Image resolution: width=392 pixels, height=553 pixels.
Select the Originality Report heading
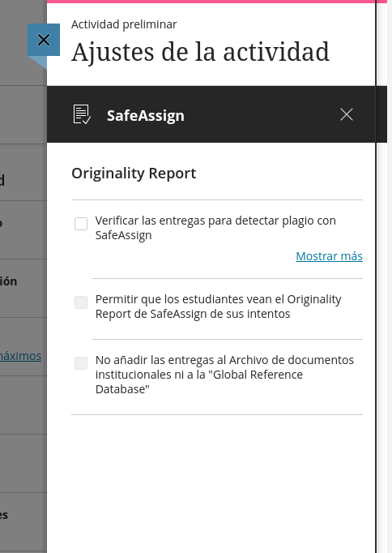pos(134,174)
